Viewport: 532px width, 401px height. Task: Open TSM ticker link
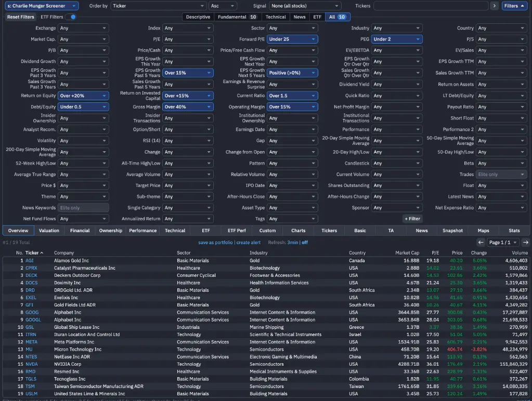[x=30, y=386]
